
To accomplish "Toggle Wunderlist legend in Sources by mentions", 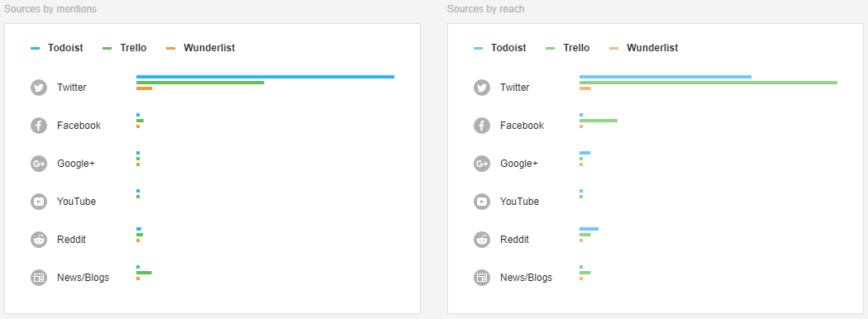I will pos(200,48).
